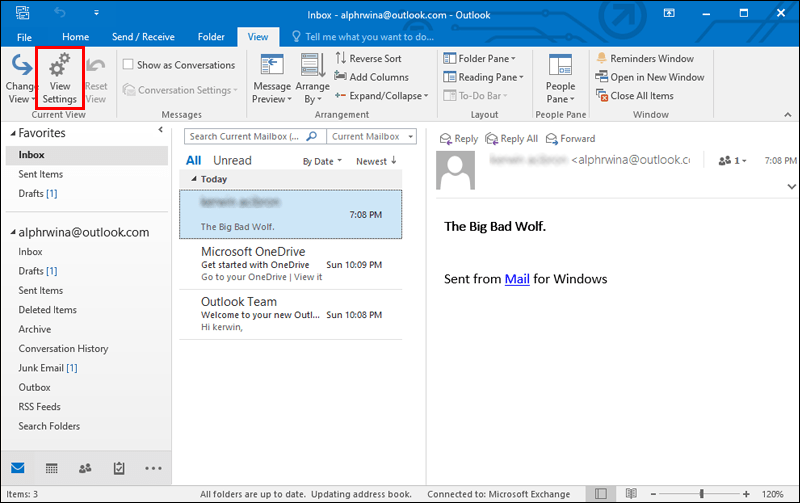Screen dimensions: 800x503
Task: Minimize folder pane with chevron
Action: (x=161, y=130)
